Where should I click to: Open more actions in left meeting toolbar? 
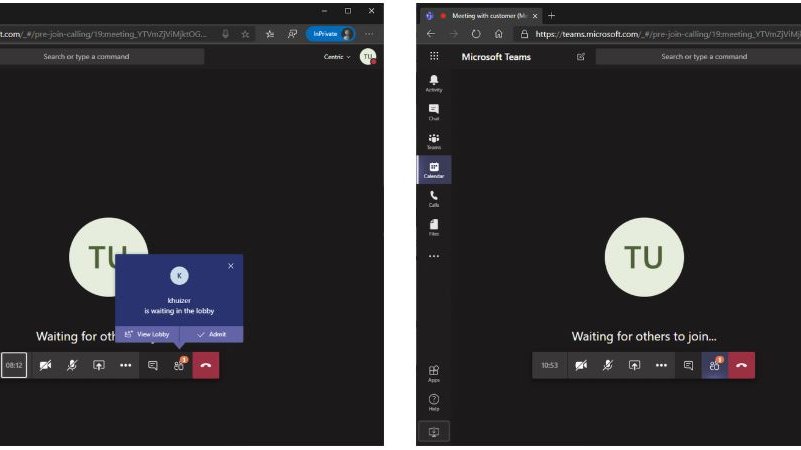[x=126, y=365]
